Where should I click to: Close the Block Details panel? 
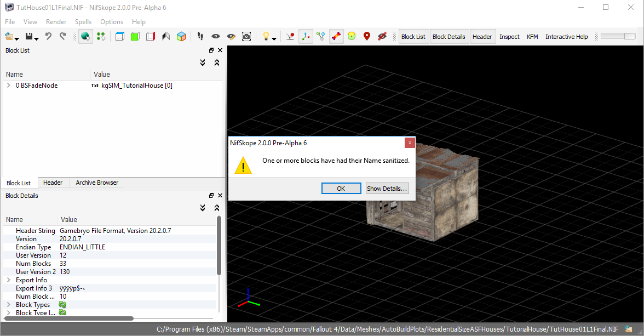220,195
